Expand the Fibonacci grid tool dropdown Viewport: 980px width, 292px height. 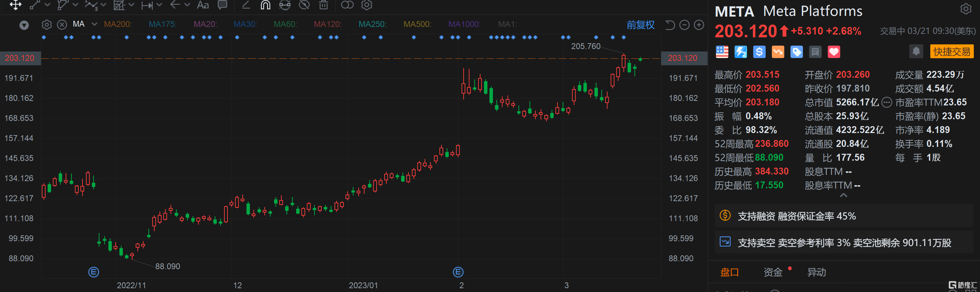(x=132, y=5)
